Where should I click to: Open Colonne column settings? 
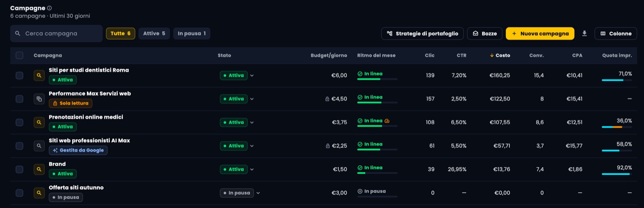tap(616, 34)
